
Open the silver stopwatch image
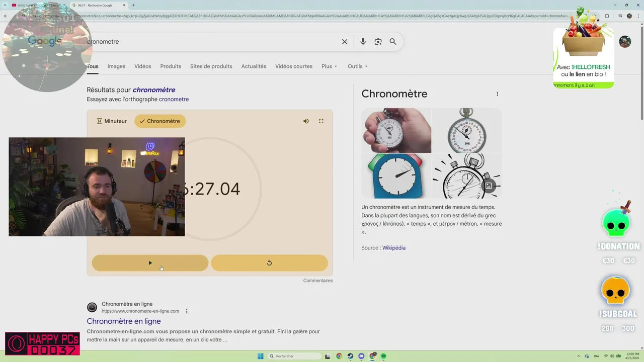click(x=467, y=130)
